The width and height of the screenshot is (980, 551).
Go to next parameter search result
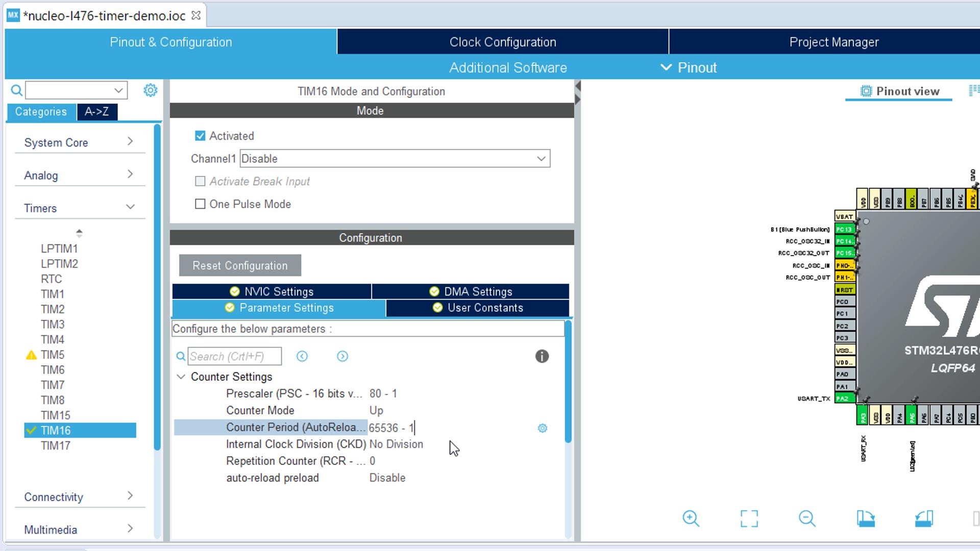click(342, 356)
